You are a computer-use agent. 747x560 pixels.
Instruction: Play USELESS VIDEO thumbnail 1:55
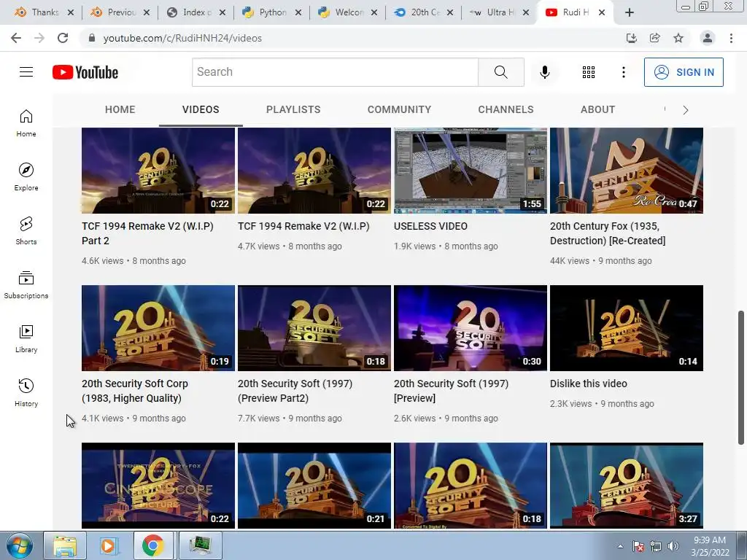click(471, 171)
